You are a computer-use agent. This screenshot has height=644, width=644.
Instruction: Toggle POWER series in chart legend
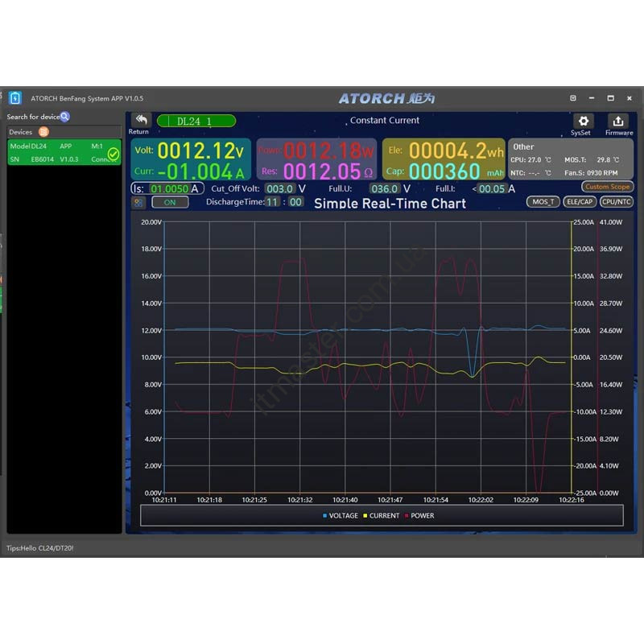click(x=419, y=516)
